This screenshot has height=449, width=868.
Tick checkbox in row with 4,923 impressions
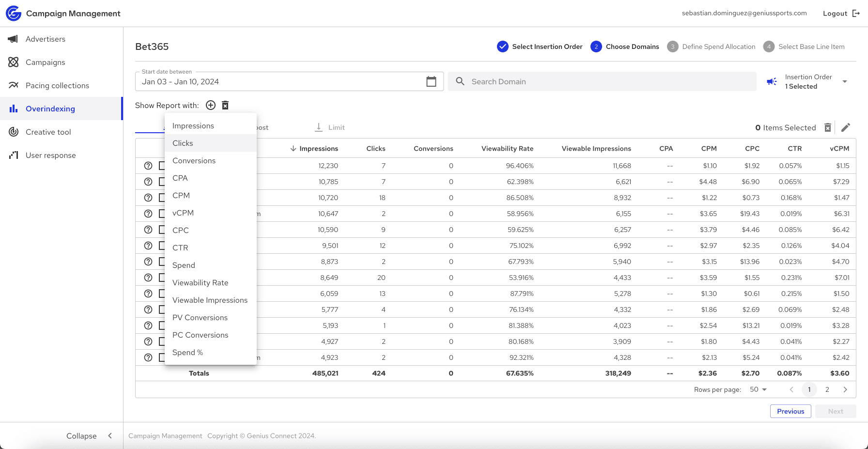click(x=162, y=357)
